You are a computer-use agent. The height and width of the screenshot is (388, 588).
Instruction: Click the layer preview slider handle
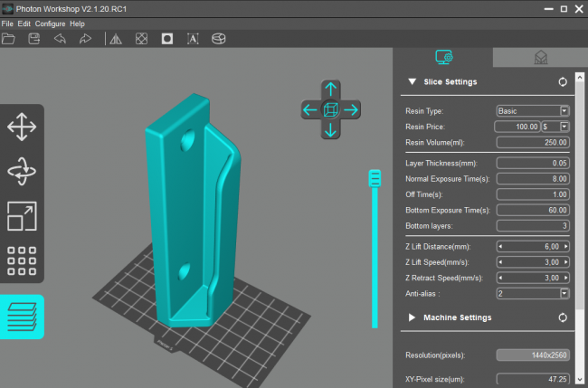pyautogui.click(x=374, y=180)
